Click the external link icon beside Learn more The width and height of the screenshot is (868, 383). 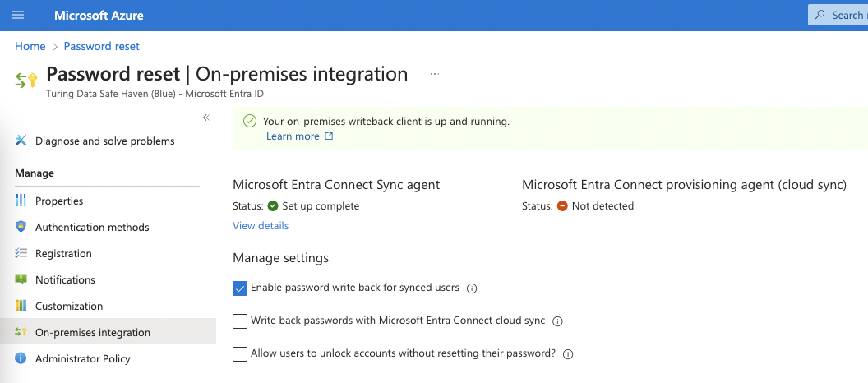click(329, 136)
